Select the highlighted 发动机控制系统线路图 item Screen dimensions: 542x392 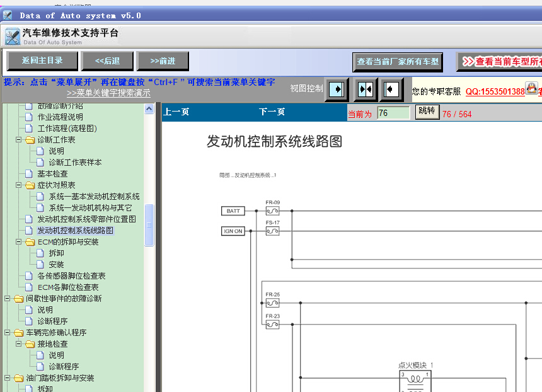point(75,231)
